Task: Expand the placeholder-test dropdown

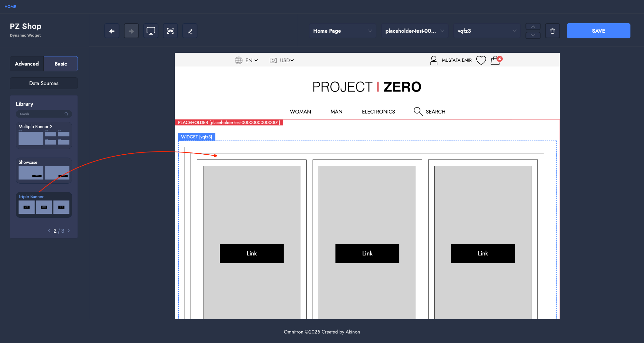Action: click(414, 31)
